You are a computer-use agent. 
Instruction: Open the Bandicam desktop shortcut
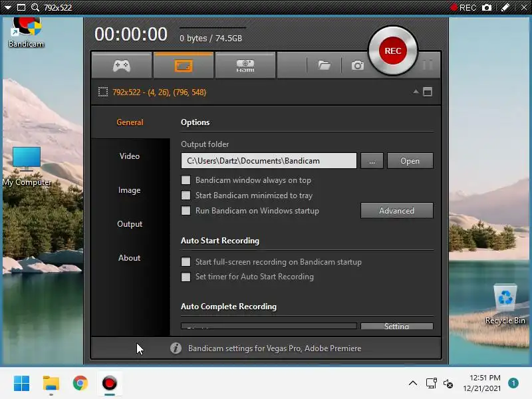pyautogui.click(x=26, y=33)
